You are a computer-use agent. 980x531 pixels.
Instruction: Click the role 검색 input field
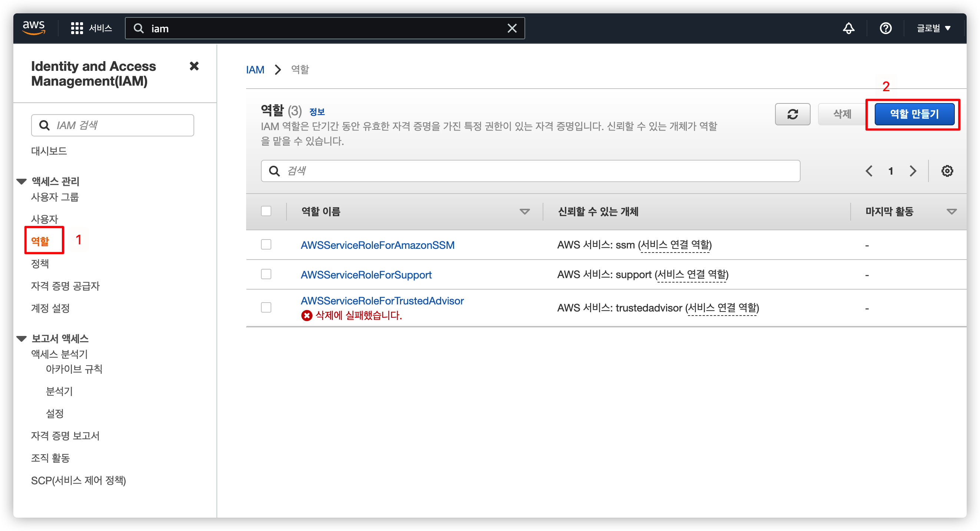coord(530,171)
